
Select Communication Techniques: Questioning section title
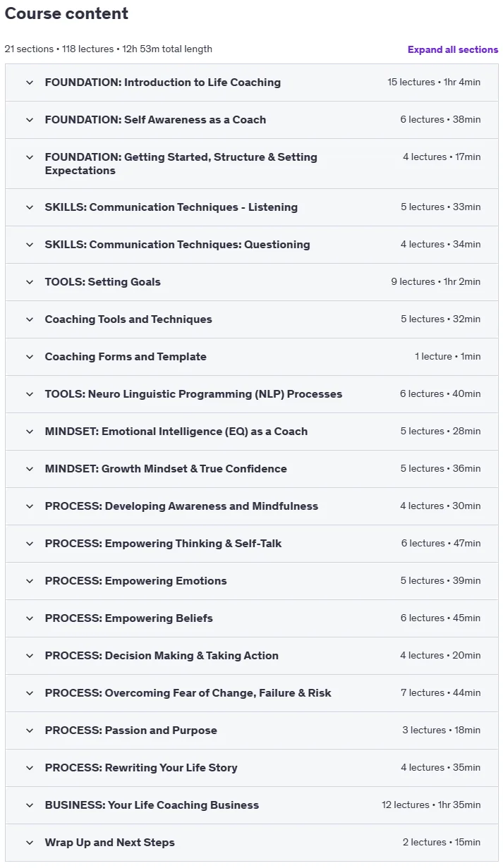177,245
